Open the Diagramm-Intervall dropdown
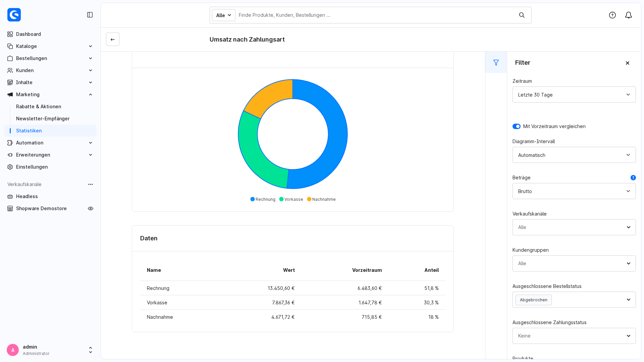This screenshot has height=362, width=644. tap(574, 155)
